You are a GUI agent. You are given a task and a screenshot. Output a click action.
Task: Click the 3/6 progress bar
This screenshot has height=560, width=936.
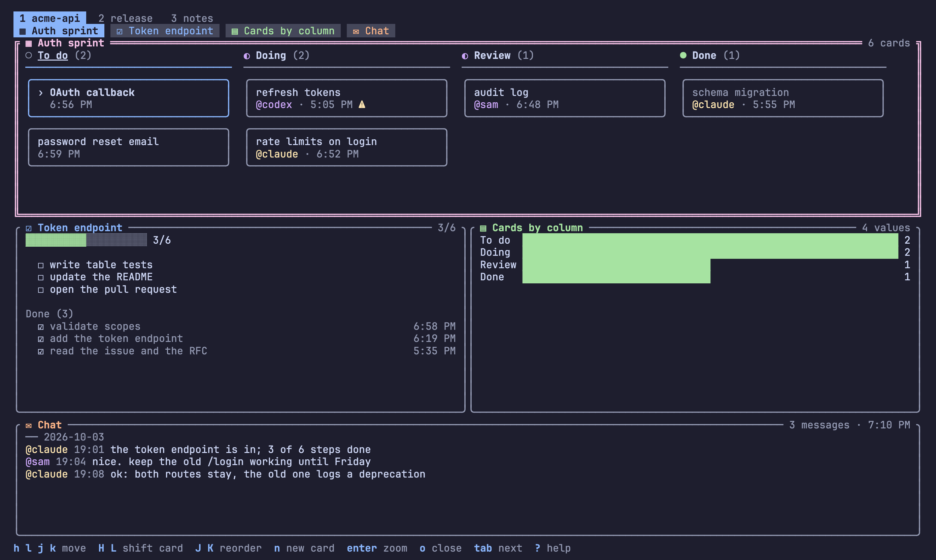(x=86, y=240)
